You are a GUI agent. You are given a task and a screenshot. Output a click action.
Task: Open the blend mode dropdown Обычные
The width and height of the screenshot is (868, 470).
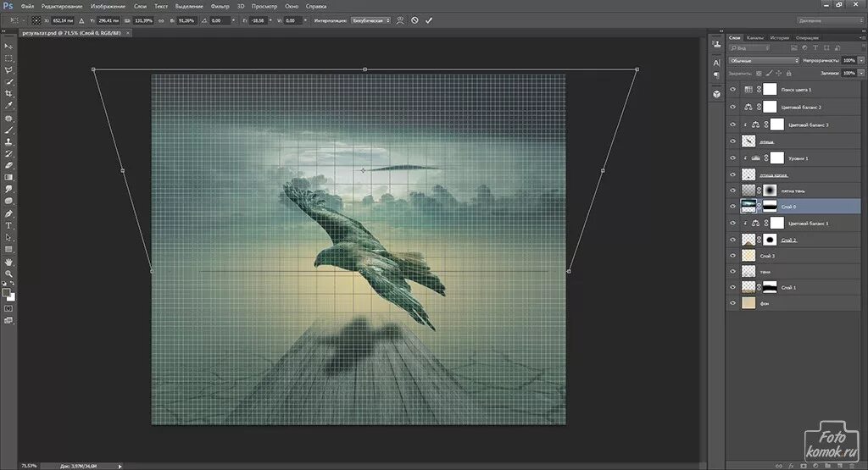(x=764, y=60)
